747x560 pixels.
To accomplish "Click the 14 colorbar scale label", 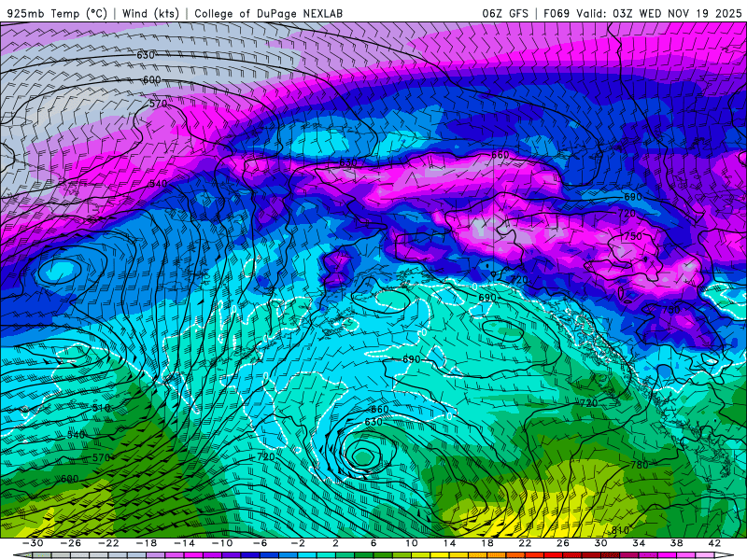I will pyautogui.click(x=449, y=543).
